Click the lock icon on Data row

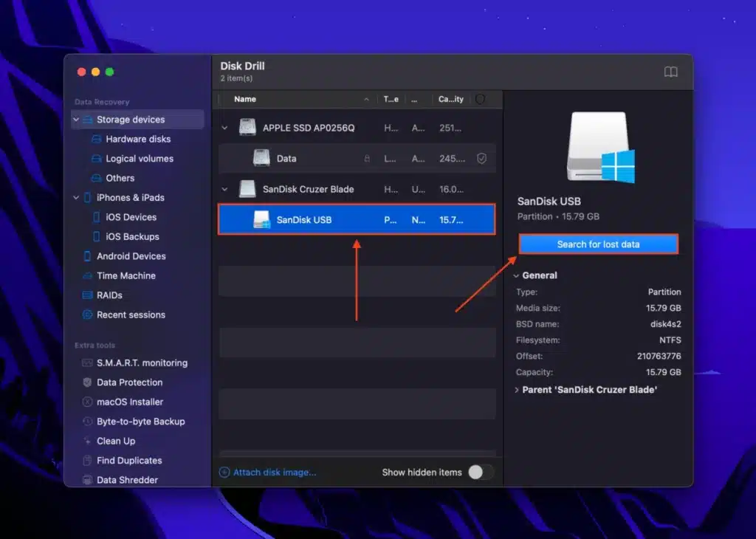367,158
